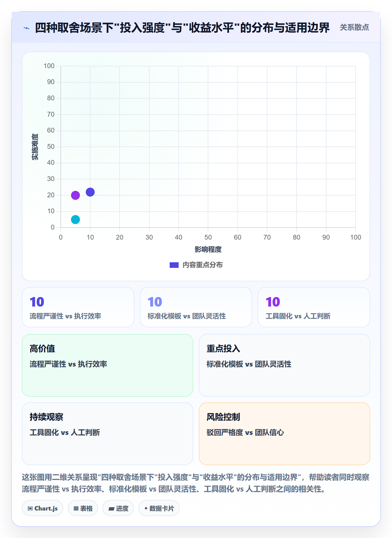Viewport: 392px width, 538px height.
Task: Click the Chart.js chip's square icon
Action: point(30,509)
